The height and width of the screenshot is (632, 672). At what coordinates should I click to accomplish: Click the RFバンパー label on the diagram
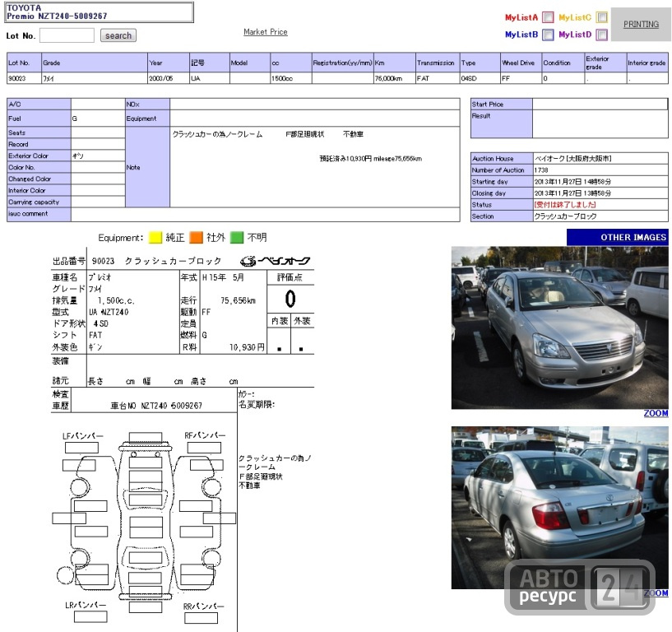tap(205, 435)
